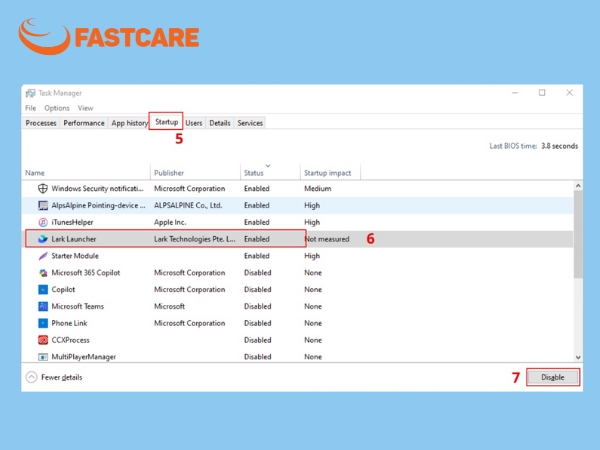Click the Disabled status of CCXProcess

pyautogui.click(x=258, y=340)
